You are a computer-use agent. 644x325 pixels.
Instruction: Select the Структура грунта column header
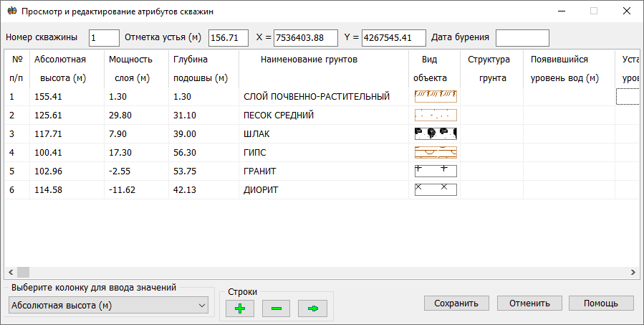tap(491, 69)
